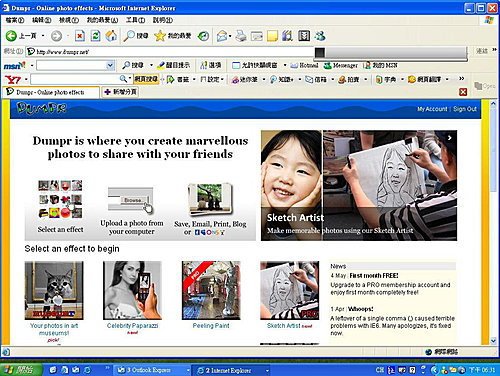This screenshot has height=376, width=500.
Task: Click the address bar URL field
Action: point(170,52)
